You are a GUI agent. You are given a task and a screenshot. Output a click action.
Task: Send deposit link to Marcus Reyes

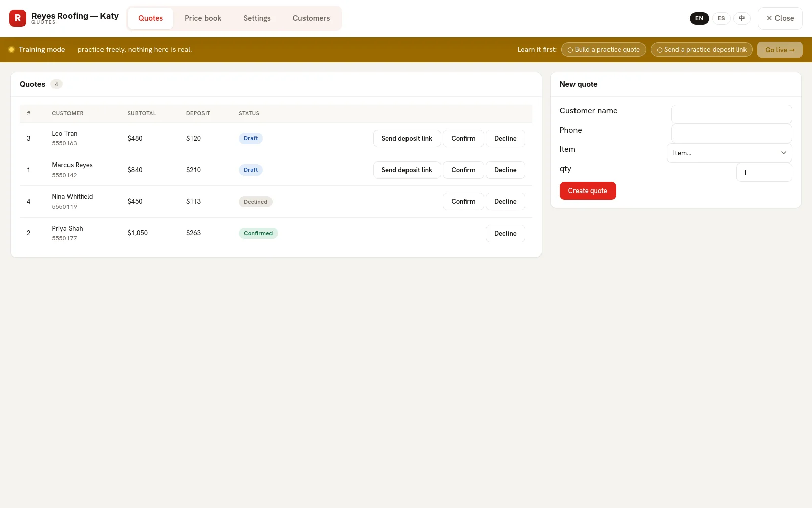click(x=407, y=170)
